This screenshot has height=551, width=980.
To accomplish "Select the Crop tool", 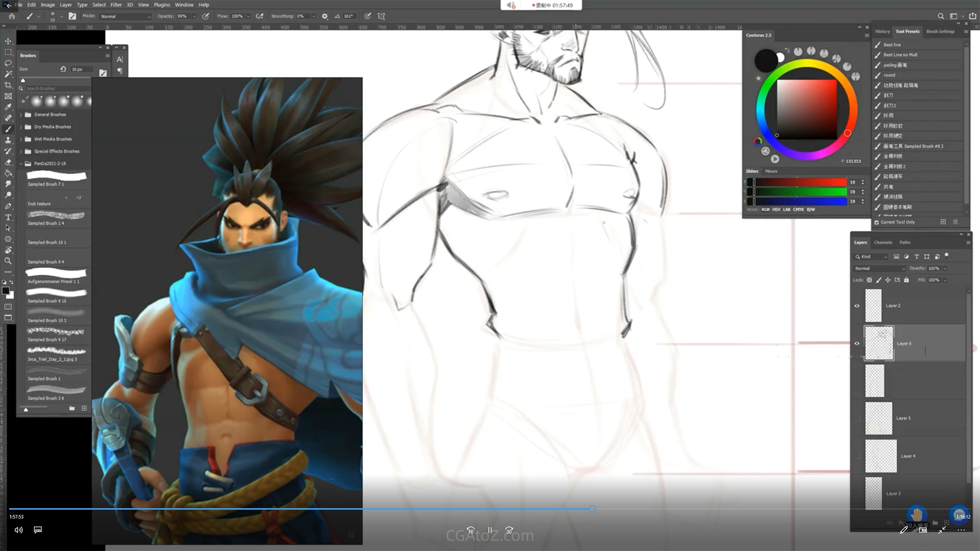I will pyautogui.click(x=8, y=85).
